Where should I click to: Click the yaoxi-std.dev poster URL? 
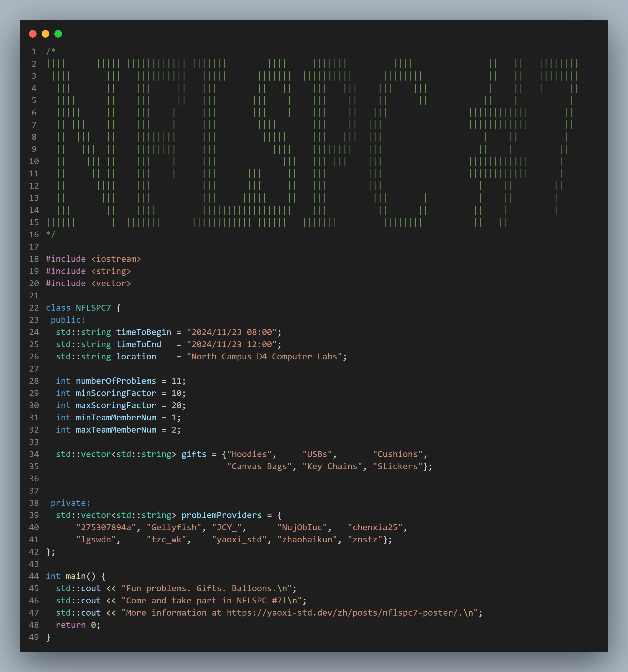[342, 613]
